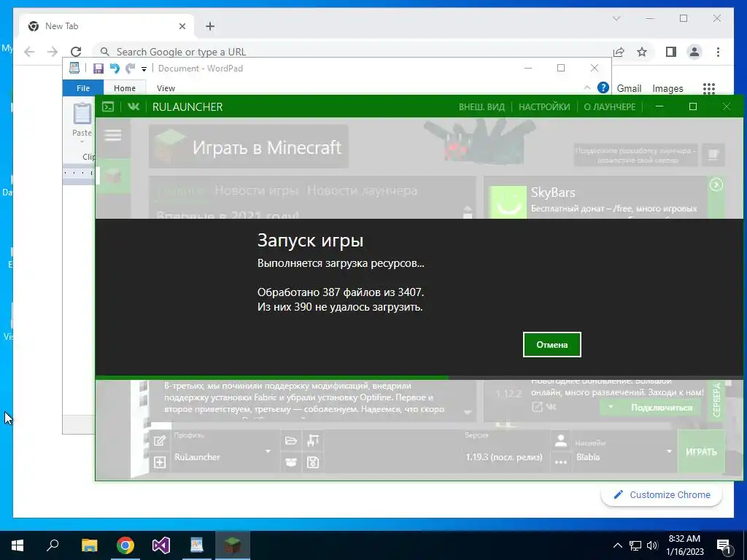
Task: Click the box icon below the folder icon
Action: pos(290,462)
